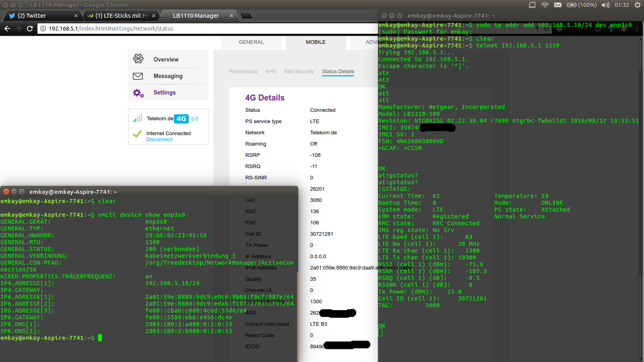Open the Wi-Fi indicator in top panel

[545, 5]
